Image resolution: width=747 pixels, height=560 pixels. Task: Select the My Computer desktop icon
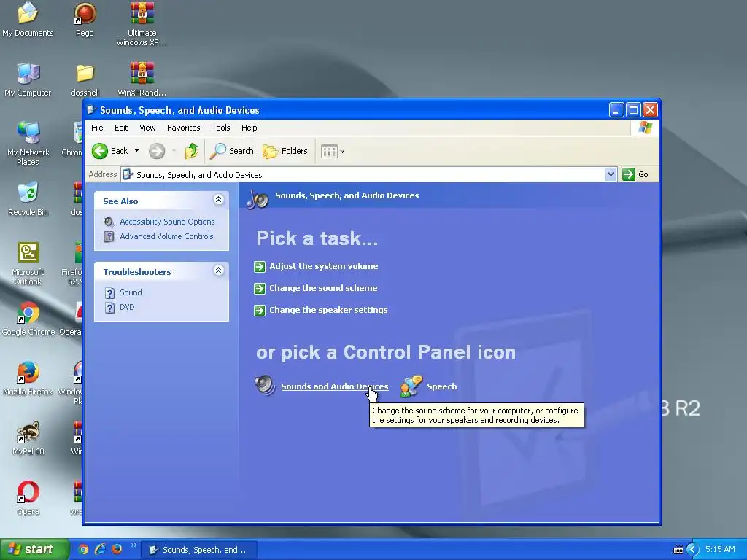coord(28,79)
